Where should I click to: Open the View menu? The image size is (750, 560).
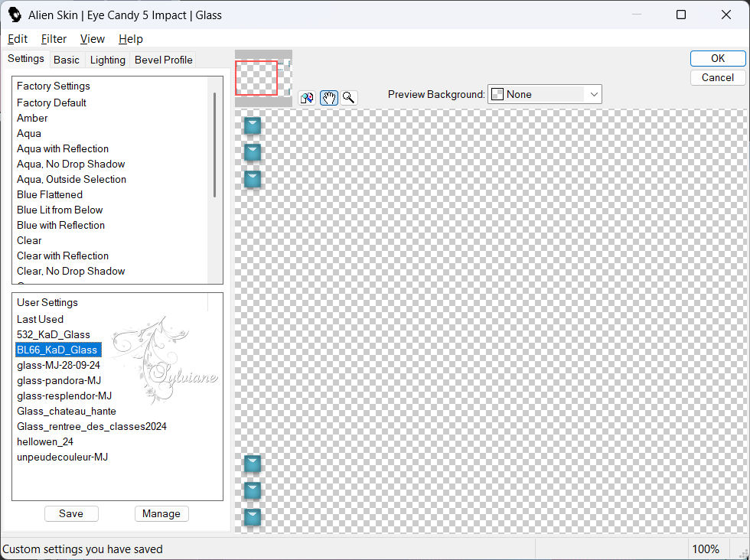[93, 39]
